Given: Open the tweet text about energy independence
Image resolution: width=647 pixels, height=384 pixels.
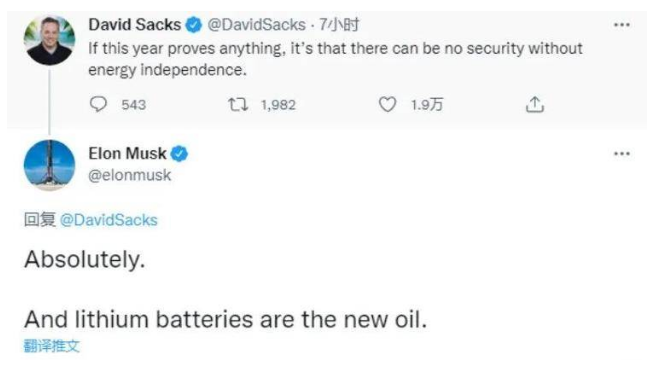Looking at the screenshot, I should 335,59.
